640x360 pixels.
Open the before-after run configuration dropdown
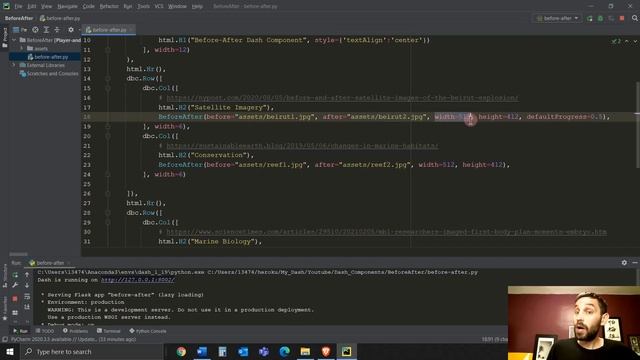(557, 18)
